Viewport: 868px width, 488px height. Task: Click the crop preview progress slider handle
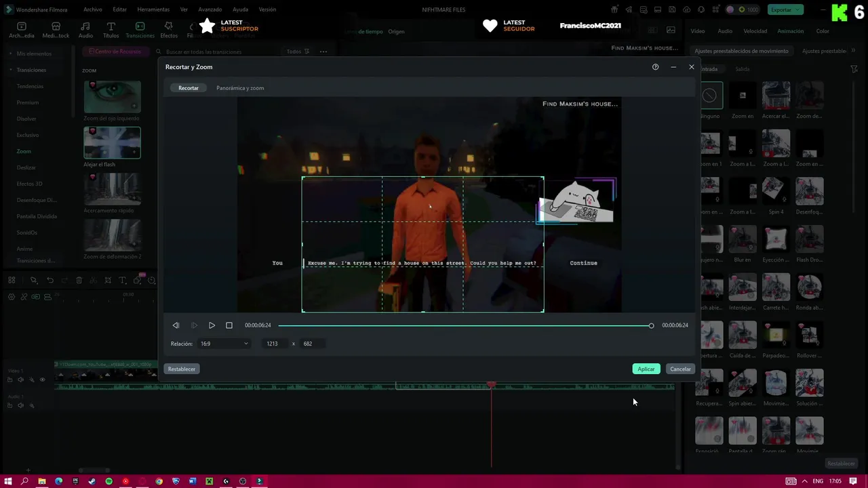point(651,325)
